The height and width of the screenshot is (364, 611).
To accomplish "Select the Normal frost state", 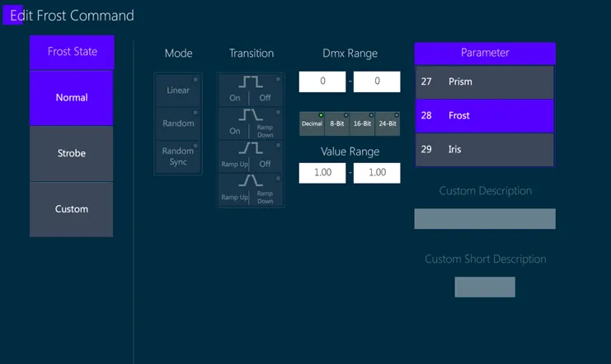I will pos(71,98).
